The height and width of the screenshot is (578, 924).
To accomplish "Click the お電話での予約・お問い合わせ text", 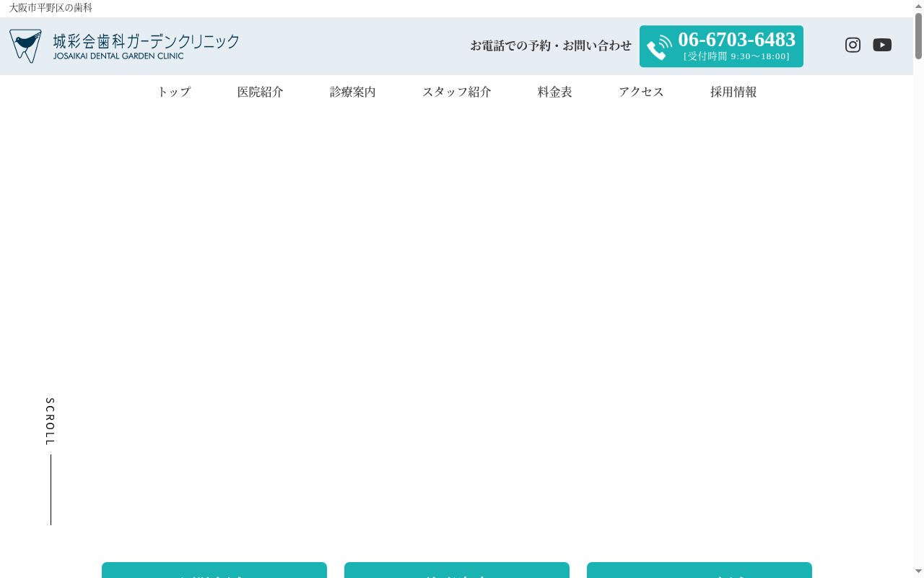I will [x=551, y=46].
